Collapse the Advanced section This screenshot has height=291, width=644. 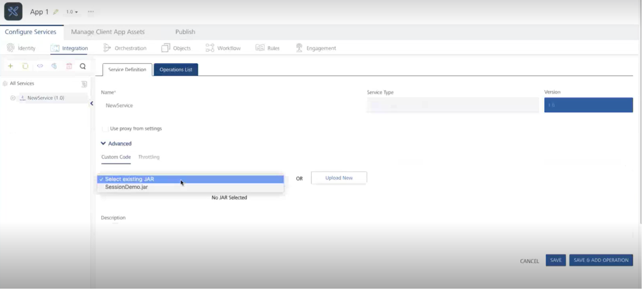pyautogui.click(x=116, y=144)
